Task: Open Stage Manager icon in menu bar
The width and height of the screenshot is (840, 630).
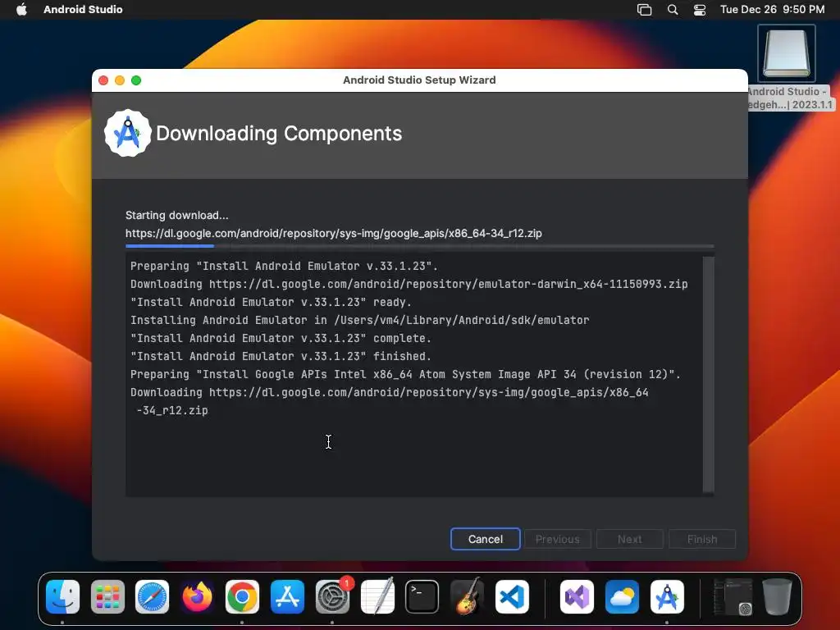Action: (x=645, y=10)
